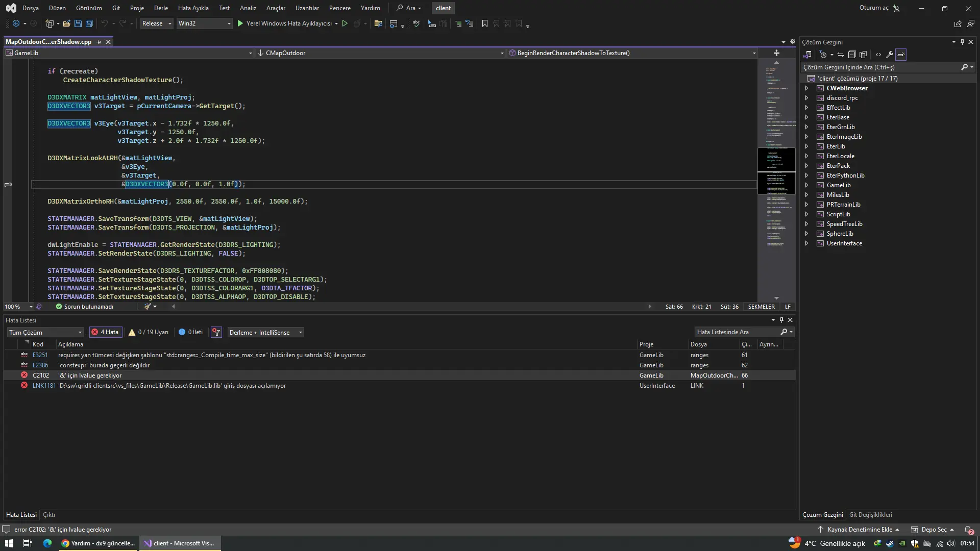980x551 pixels.
Task: Open the CMapOutdoor class dropdown
Action: [380, 53]
